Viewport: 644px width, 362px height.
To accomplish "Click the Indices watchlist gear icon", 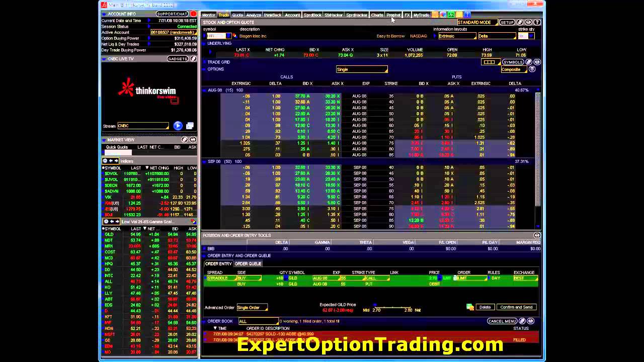I will click(105, 161).
